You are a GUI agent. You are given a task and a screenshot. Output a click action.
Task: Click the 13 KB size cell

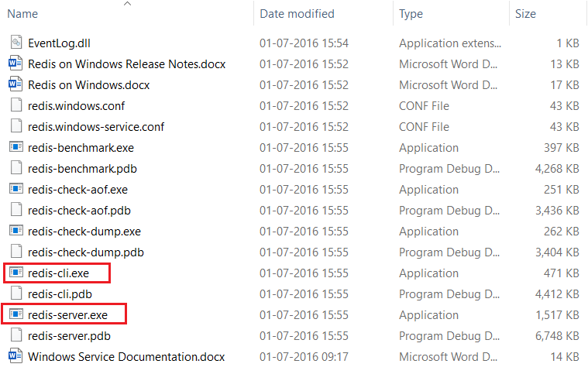(x=565, y=64)
